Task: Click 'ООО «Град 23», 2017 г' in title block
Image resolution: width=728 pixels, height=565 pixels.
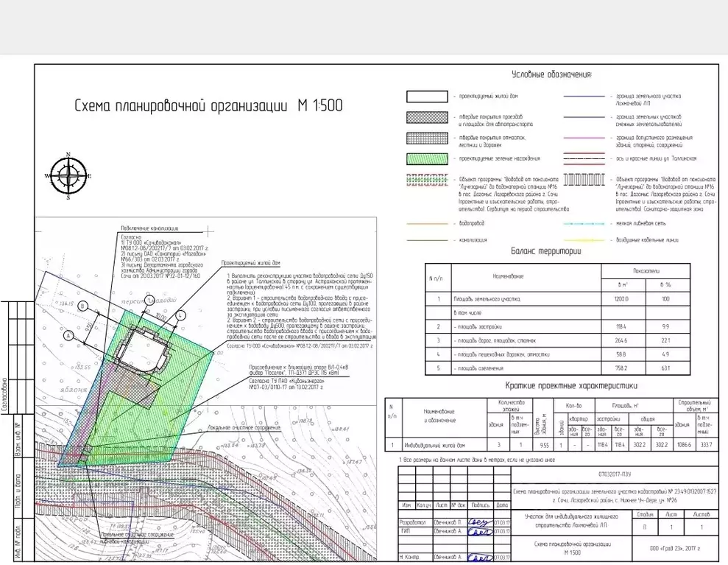Action: (675, 549)
